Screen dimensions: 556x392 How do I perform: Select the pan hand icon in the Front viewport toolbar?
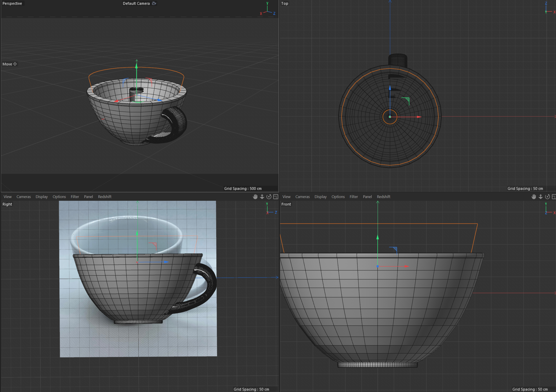pos(534,197)
